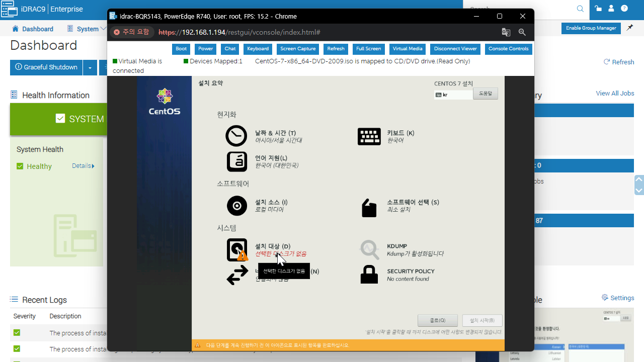This screenshot has height=362, width=644.
Task: Click installer Quit button 종료(Q)
Action: coord(438,320)
